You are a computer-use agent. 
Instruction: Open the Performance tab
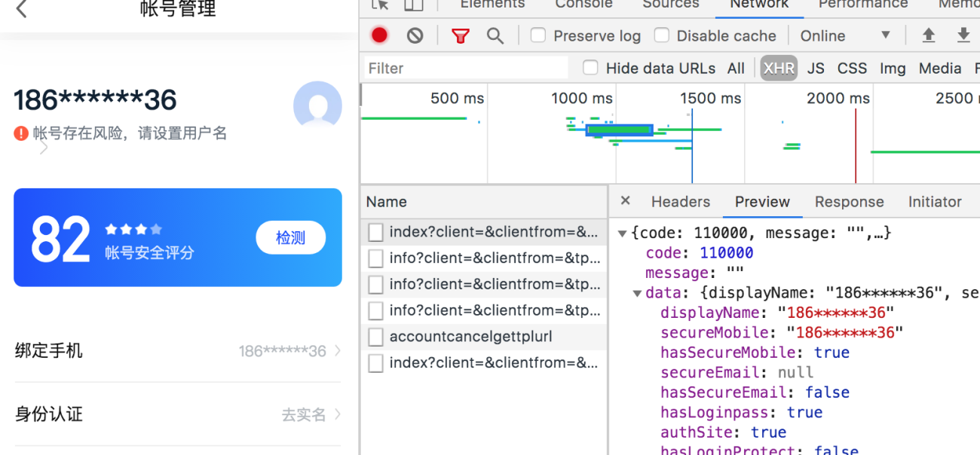[x=863, y=5]
